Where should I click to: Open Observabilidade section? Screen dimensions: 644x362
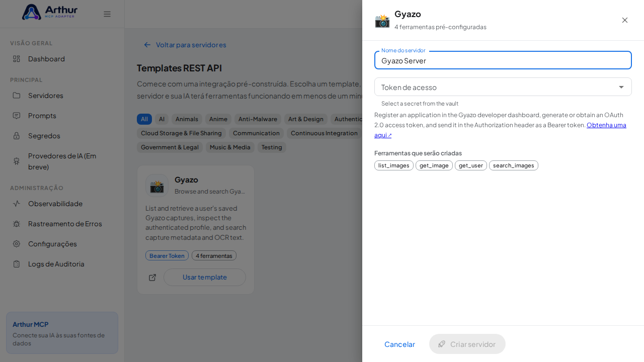pos(62,204)
